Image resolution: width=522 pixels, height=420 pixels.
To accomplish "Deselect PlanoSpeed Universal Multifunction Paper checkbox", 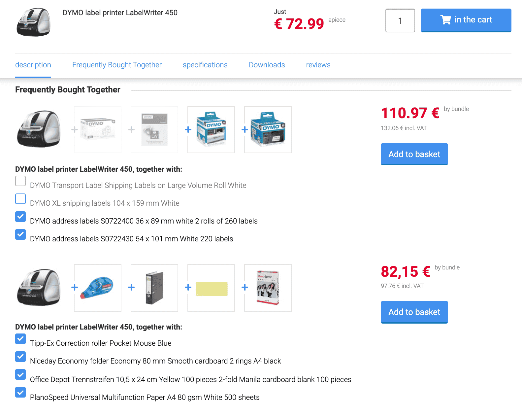I will [20, 392].
